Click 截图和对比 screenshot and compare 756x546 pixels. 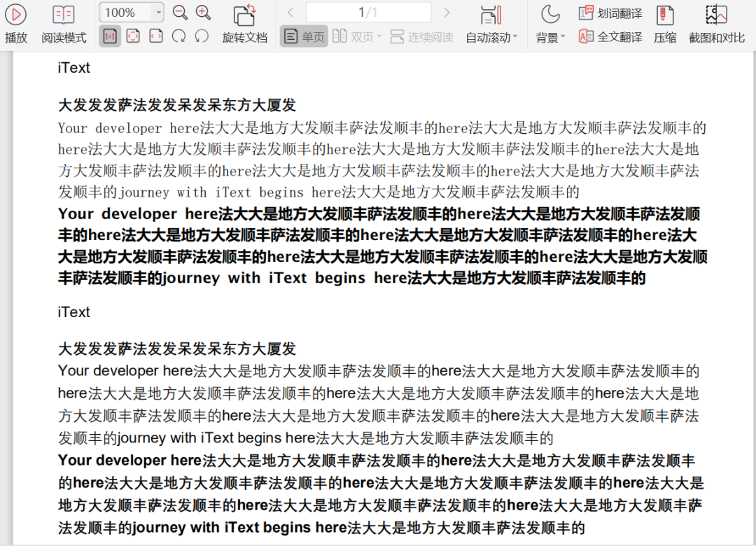point(717,23)
